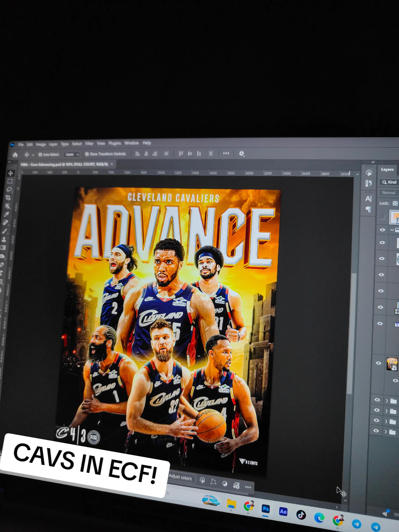The image size is (399, 532).
Task: Open the Paragraph panel icon
Action: click(368, 209)
